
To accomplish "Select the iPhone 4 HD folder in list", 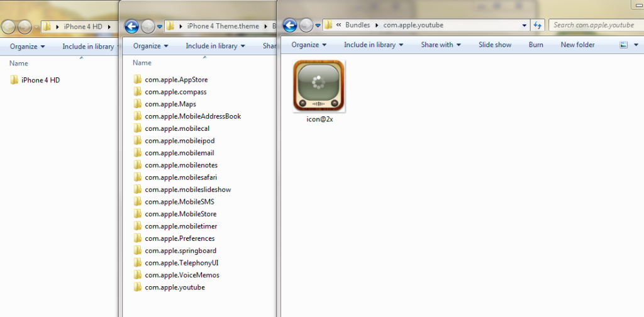I will 35,80.
